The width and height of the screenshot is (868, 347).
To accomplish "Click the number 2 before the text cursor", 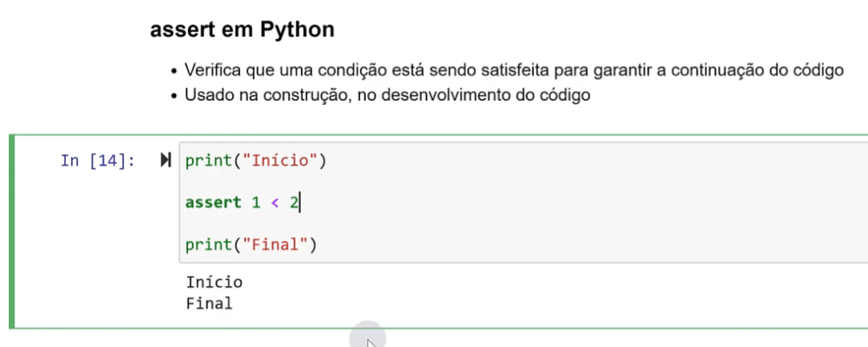I will (293, 203).
